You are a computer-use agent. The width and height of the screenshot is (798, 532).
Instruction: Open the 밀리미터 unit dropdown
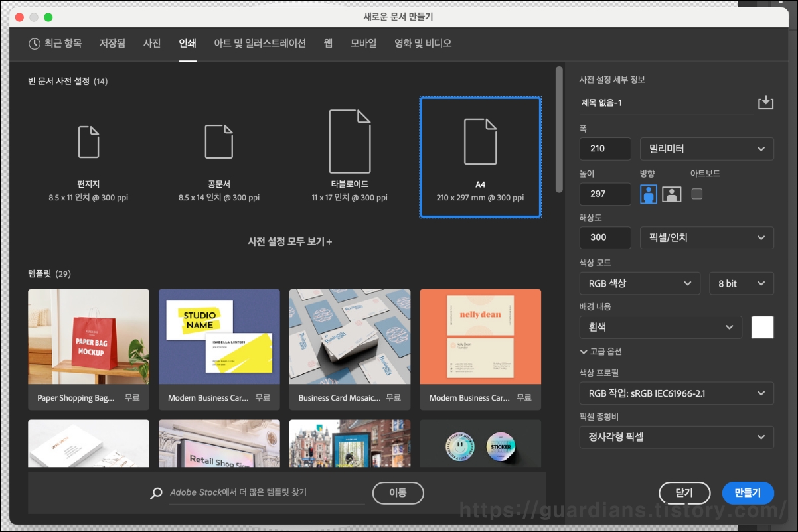click(x=706, y=149)
